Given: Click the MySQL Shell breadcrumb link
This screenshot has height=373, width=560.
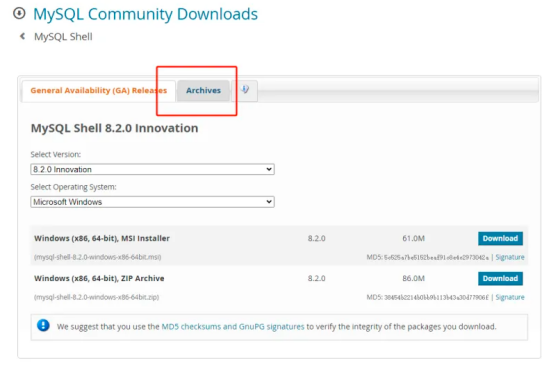Looking at the screenshot, I should [63, 36].
